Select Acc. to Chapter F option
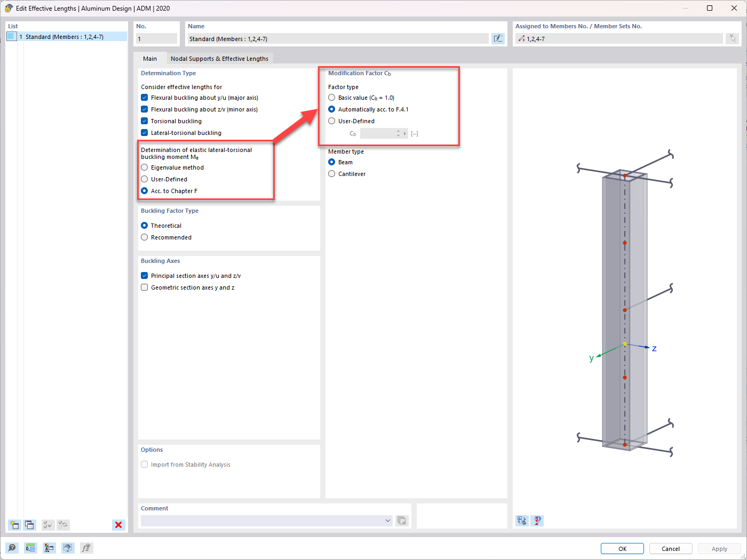 point(144,191)
